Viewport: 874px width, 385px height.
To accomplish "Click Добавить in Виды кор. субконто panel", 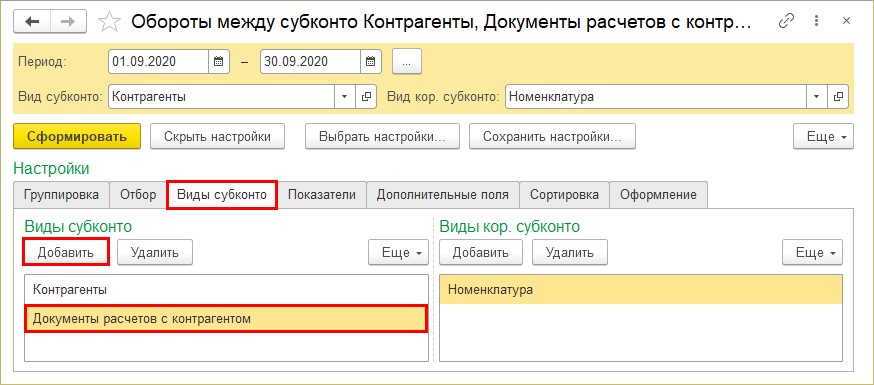I will pos(480,252).
